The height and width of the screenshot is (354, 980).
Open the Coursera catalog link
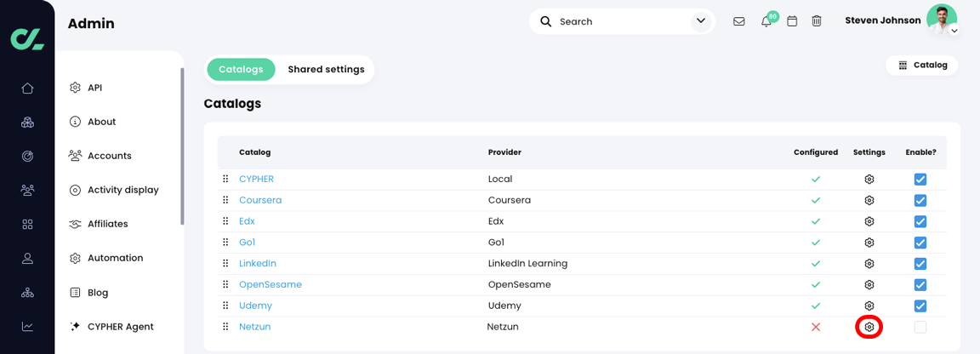click(260, 200)
